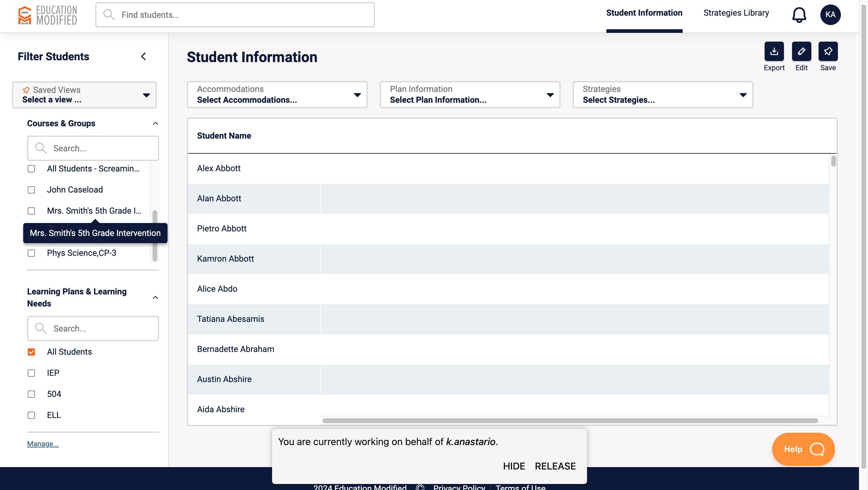
Task: Open the Saved Views dropdown
Action: click(84, 95)
